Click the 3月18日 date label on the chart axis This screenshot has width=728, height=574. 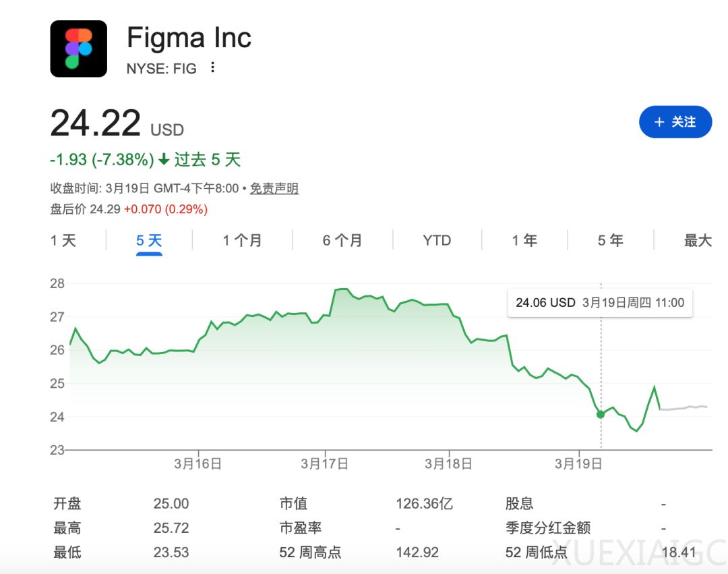point(448,464)
